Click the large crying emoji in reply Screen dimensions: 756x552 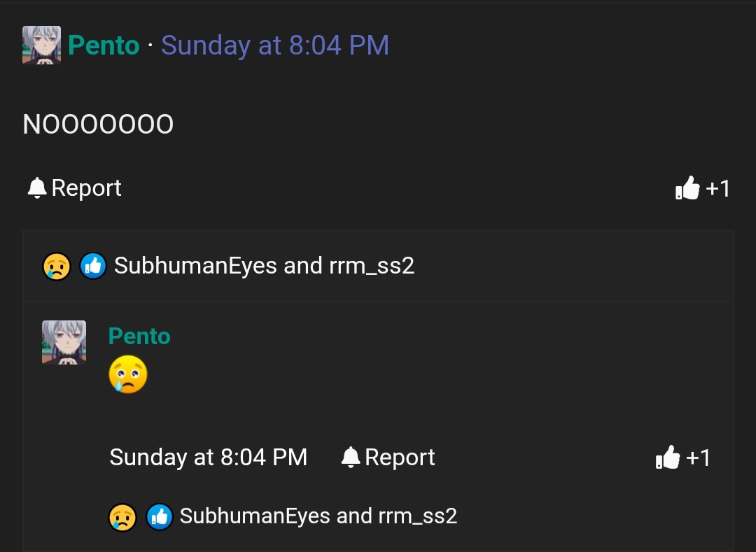128,374
